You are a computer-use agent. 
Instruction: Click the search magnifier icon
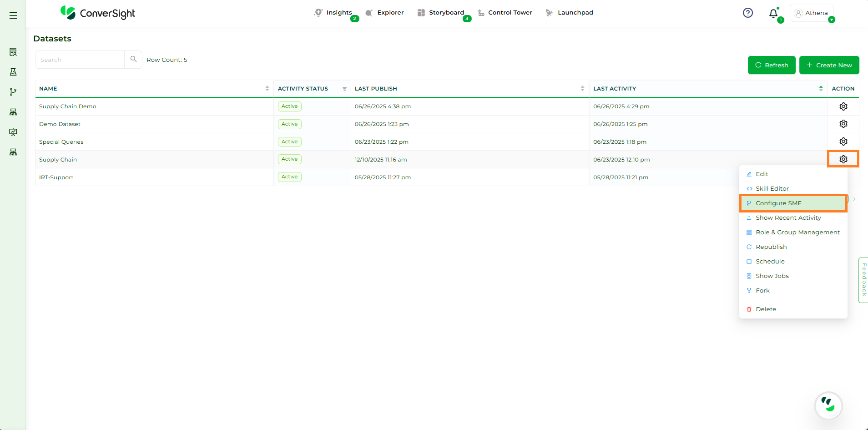point(133,59)
